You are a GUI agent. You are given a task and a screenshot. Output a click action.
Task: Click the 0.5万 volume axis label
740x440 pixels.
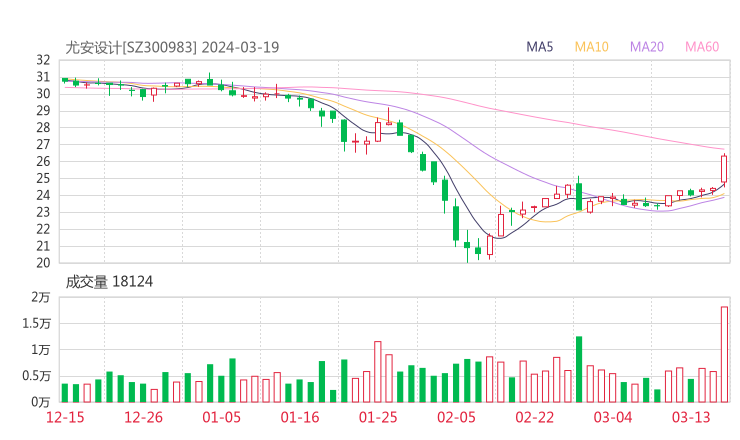pos(36,376)
